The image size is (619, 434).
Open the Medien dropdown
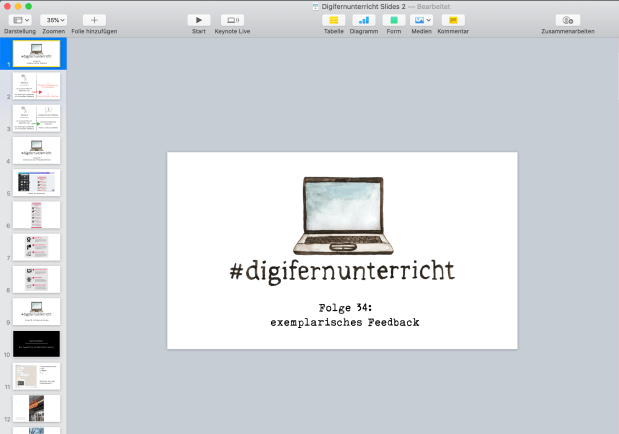coord(421,20)
